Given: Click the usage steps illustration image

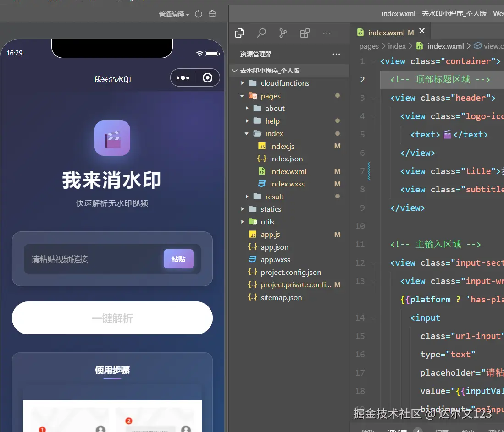Looking at the screenshot, I should pyautogui.click(x=112, y=416).
